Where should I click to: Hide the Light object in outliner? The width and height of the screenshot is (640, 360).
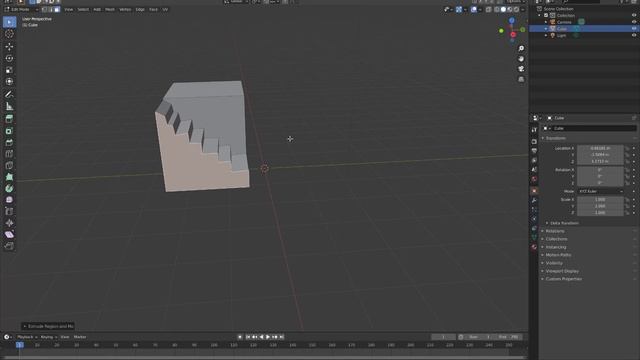click(x=634, y=35)
